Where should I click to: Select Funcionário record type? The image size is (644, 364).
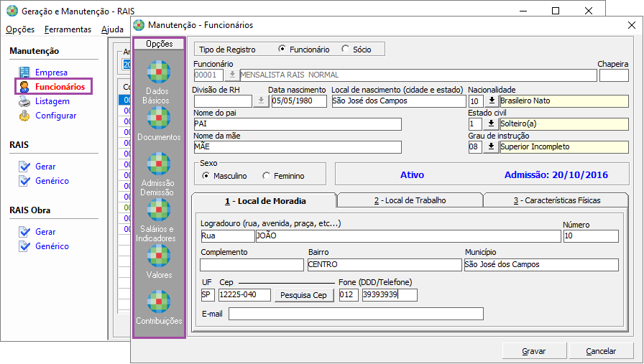(282, 49)
